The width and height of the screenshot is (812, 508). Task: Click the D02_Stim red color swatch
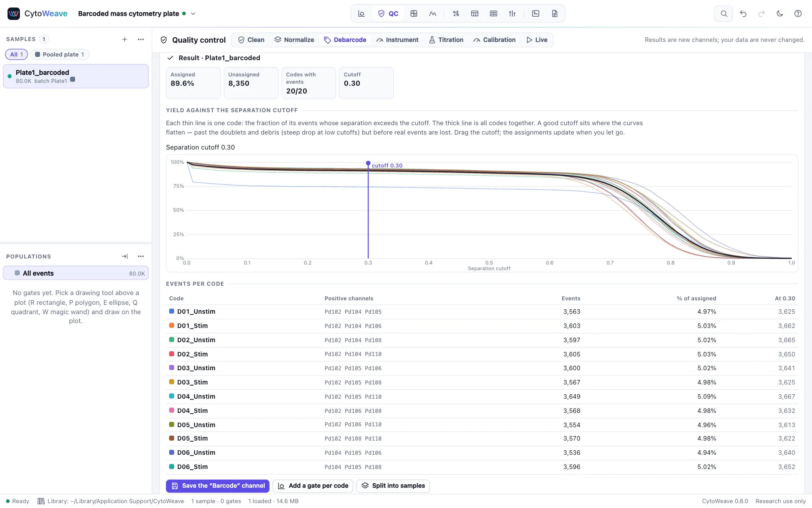(x=172, y=354)
